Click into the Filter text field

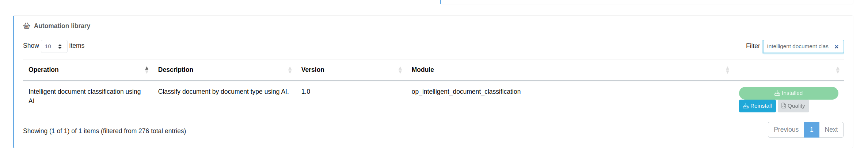(x=797, y=46)
